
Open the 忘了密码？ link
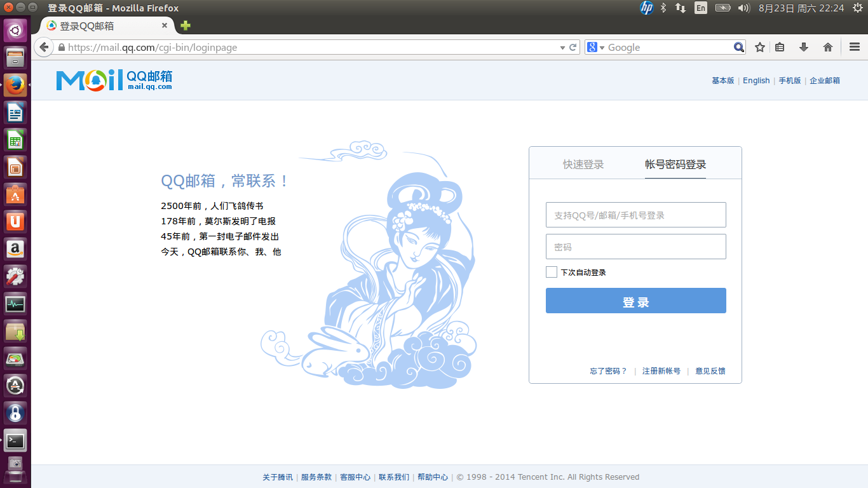click(608, 371)
